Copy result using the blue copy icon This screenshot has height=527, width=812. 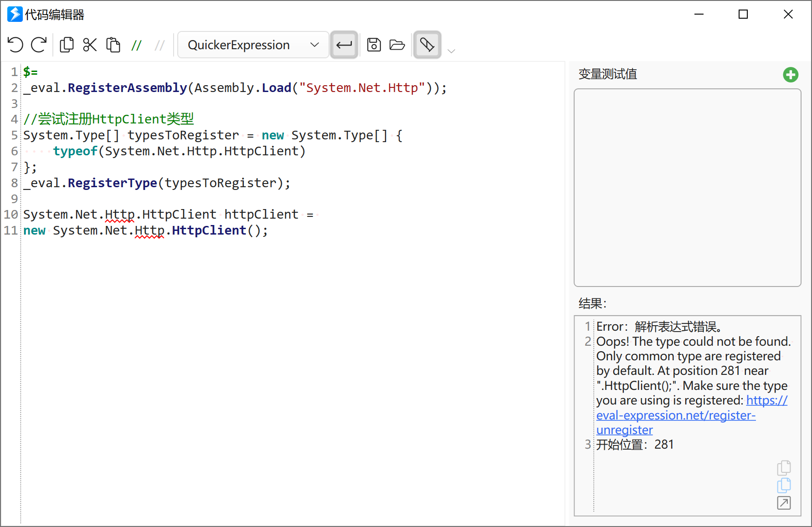784,485
